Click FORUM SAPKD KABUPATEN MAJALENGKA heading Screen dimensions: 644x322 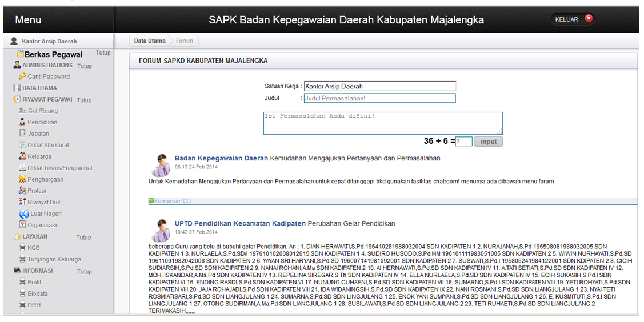pyautogui.click(x=203, y=61)
